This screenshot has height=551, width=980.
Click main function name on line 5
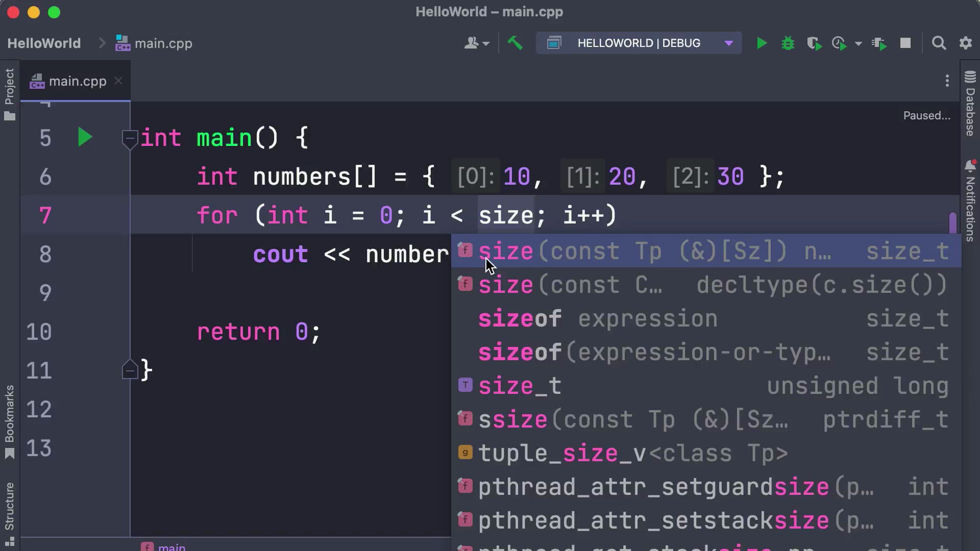224,138
